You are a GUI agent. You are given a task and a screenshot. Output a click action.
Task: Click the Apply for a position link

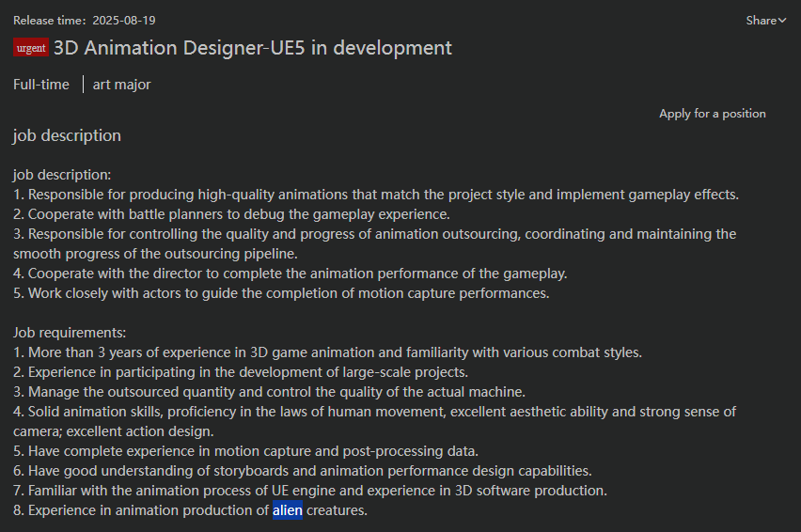tap(712, 114)
